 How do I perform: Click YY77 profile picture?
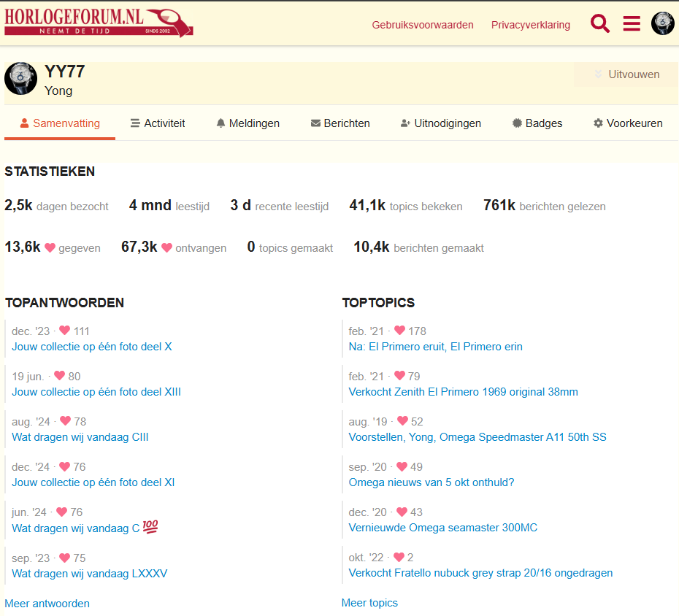pyautogui.click(x=20, y=78)
